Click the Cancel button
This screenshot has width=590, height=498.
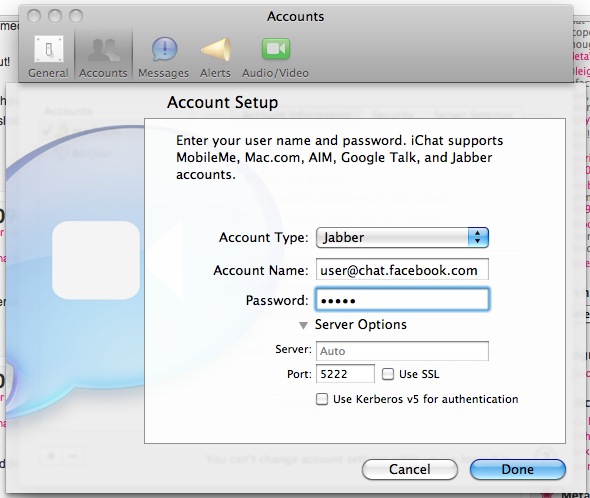(410, 469)
